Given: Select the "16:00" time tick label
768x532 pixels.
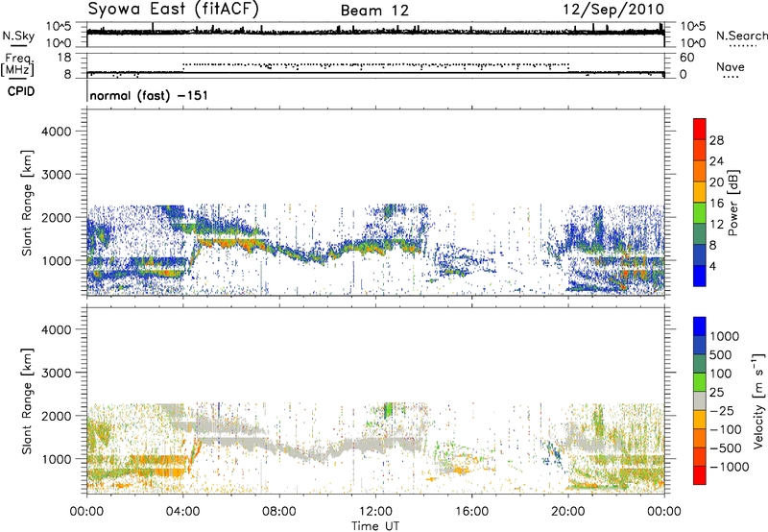Looking at the screenshot, I should (x=471, y=512).
